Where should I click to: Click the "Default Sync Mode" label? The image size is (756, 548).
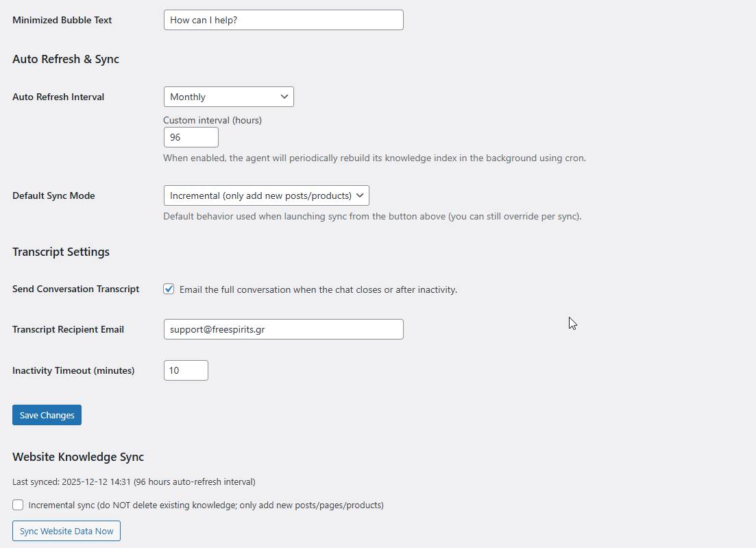[x=53, y=195]
